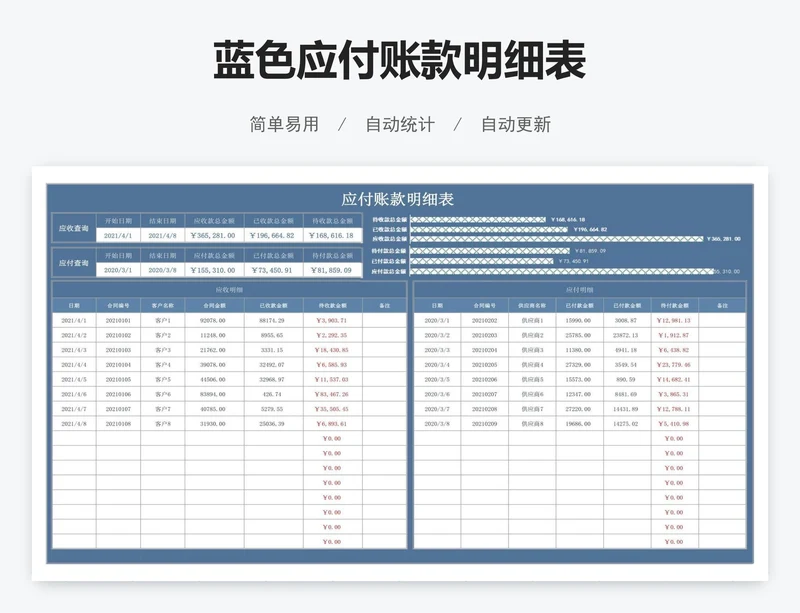Click the 客户名称 column header
Screen dimensions: 800x613
tap(163, 305)
